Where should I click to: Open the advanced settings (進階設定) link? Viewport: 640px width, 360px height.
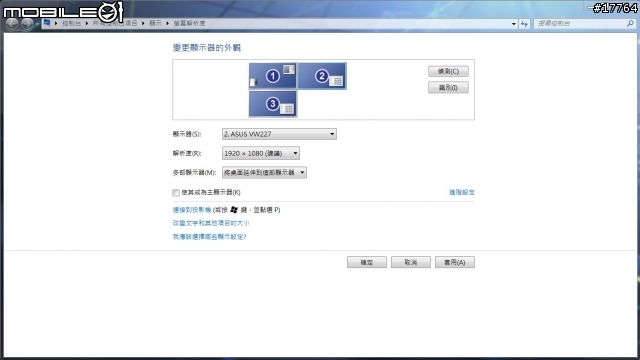462,192
